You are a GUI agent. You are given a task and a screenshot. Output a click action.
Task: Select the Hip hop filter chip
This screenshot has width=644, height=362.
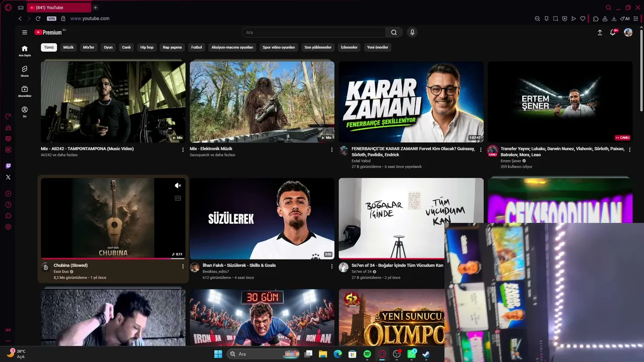click(x=147, y=47)
